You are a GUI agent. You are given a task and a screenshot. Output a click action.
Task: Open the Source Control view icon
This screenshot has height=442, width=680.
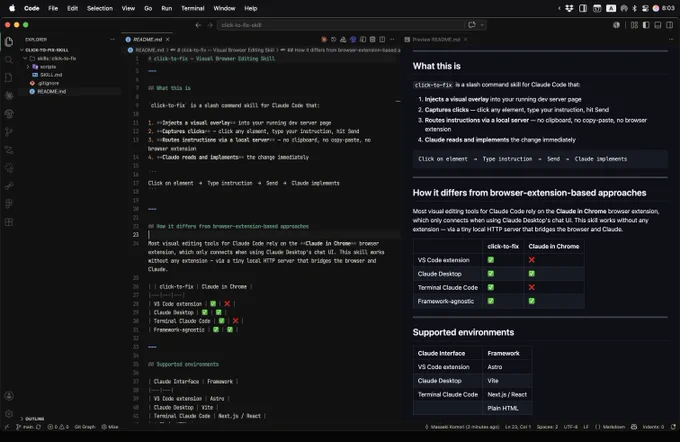pos(9,132)
